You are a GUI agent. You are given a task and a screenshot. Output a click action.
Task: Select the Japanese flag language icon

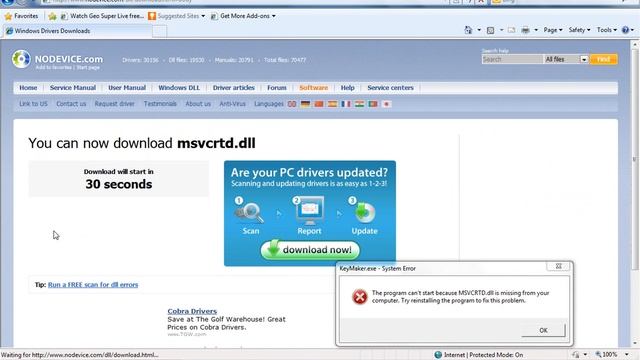[x=387, y=104]
